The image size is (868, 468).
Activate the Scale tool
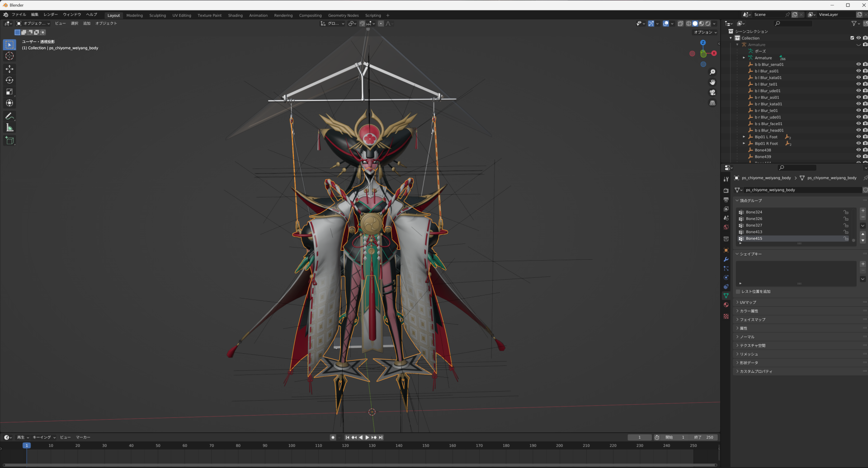tap(9, 92)
